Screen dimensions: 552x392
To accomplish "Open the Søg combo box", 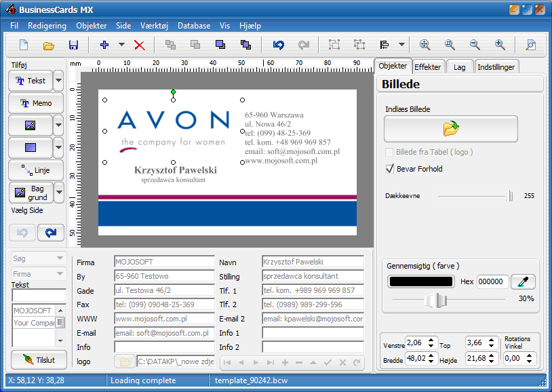I will [39, 258].
